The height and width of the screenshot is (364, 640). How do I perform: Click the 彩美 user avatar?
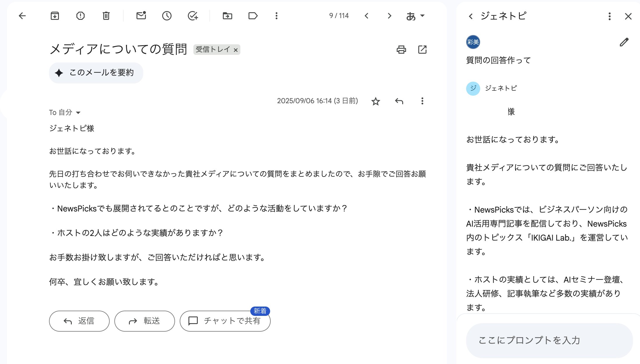click(x=473, y=42)
